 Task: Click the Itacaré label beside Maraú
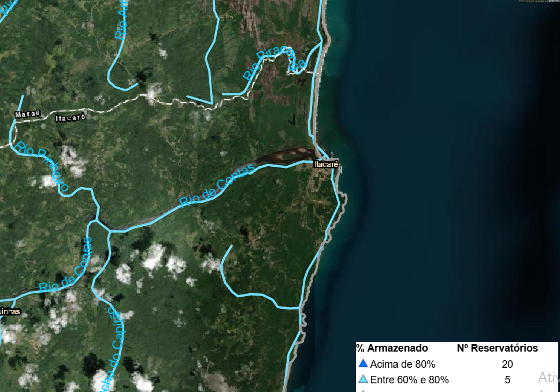[x=71, y=118]
